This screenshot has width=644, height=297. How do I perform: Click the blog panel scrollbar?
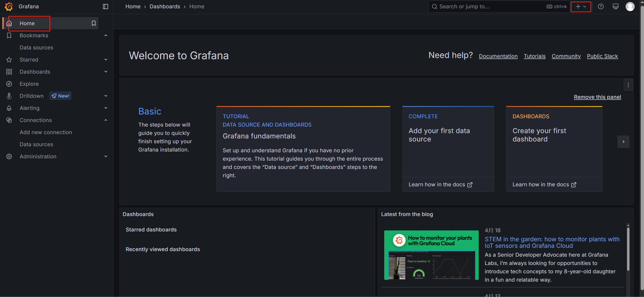[628, 249]
